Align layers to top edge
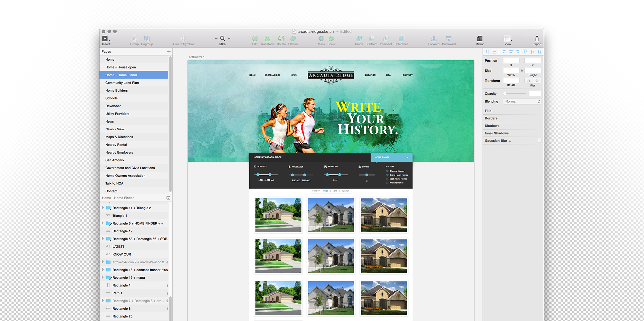 coord(525,51)
